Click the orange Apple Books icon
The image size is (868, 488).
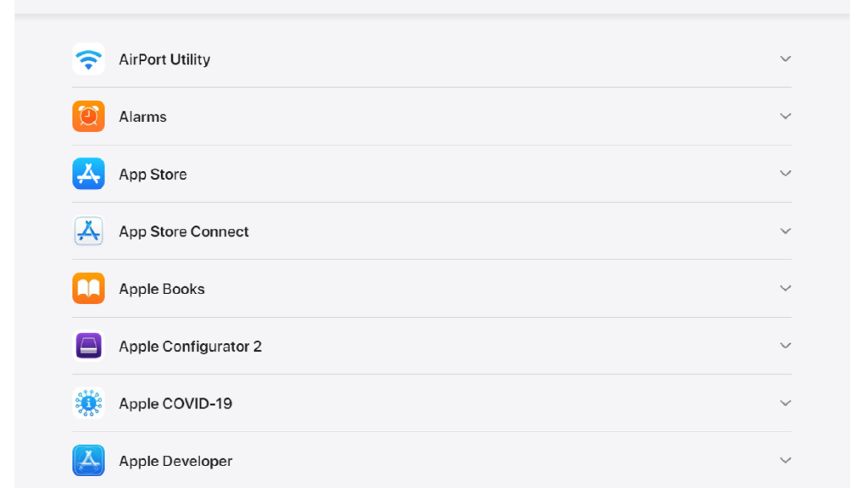[x=88, y=289]
